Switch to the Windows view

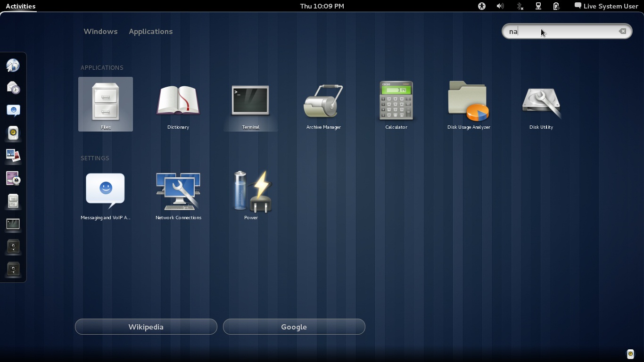pyautogui.click(x=100, y=31)
